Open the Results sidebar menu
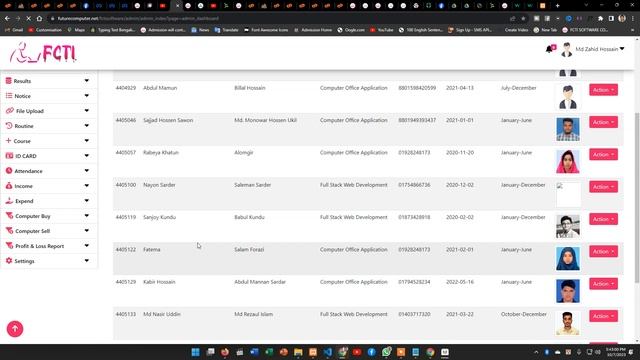This screenshot has width=640, height=360. (48, 81)
